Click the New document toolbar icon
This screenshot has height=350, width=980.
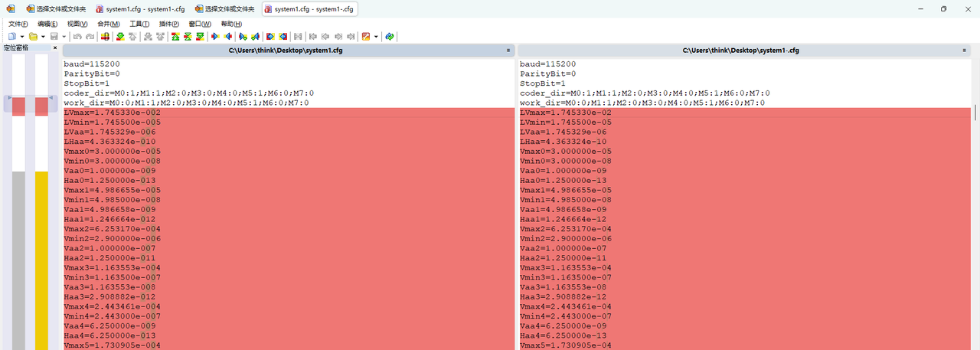click(11, 36)
